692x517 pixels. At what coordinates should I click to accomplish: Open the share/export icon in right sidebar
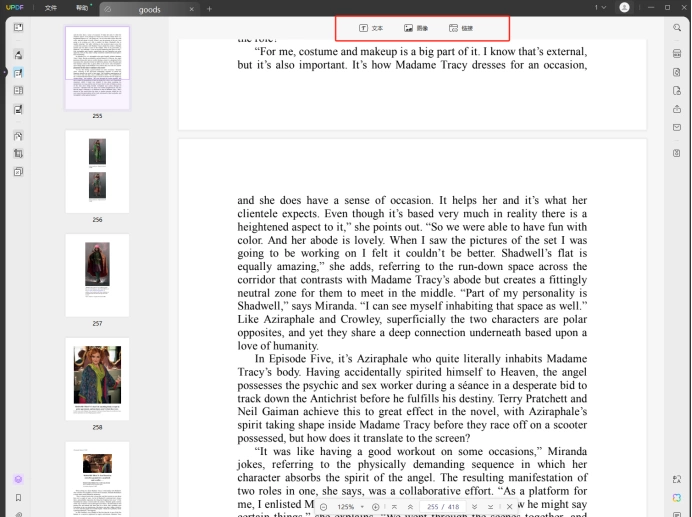pyautogui.click(x=677, y=109)
